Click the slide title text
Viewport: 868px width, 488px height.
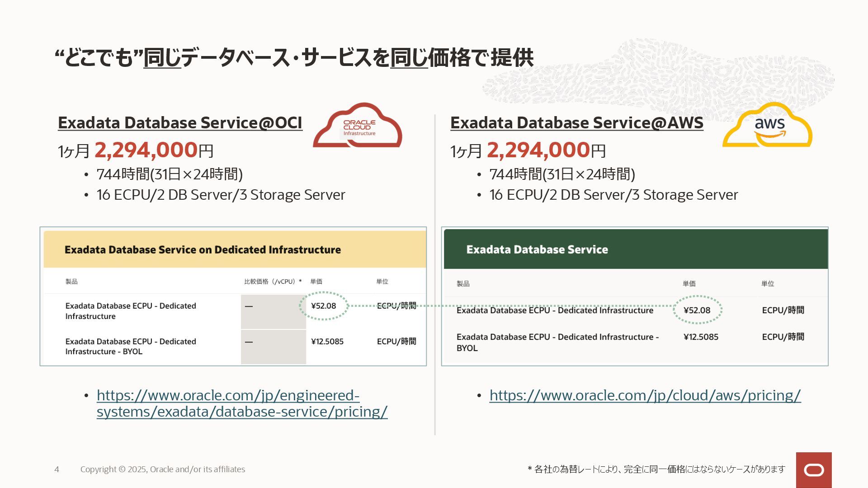294,58
